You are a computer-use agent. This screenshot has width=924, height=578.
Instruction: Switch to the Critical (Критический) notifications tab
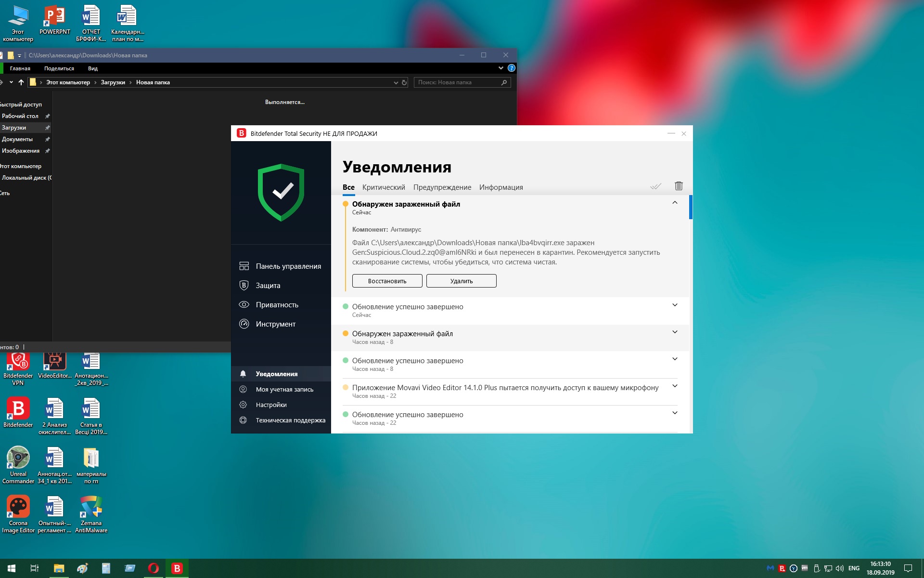(x=384, y=187)
